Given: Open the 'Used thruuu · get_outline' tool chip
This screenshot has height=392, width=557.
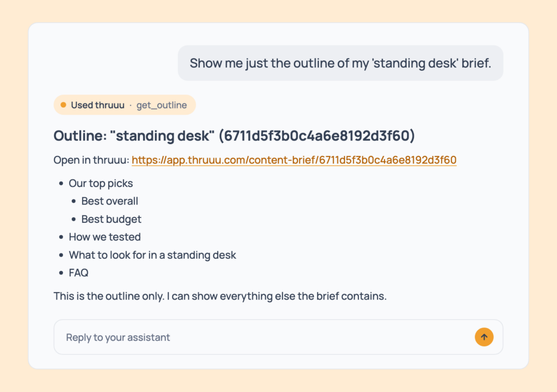Looking at the screenshot, I should pos(125,105).
